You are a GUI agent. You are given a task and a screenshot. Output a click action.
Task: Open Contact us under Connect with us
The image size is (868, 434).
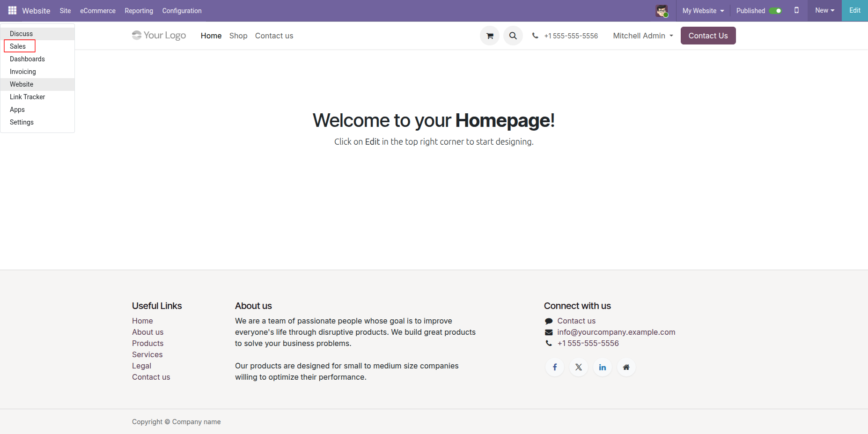576,321
